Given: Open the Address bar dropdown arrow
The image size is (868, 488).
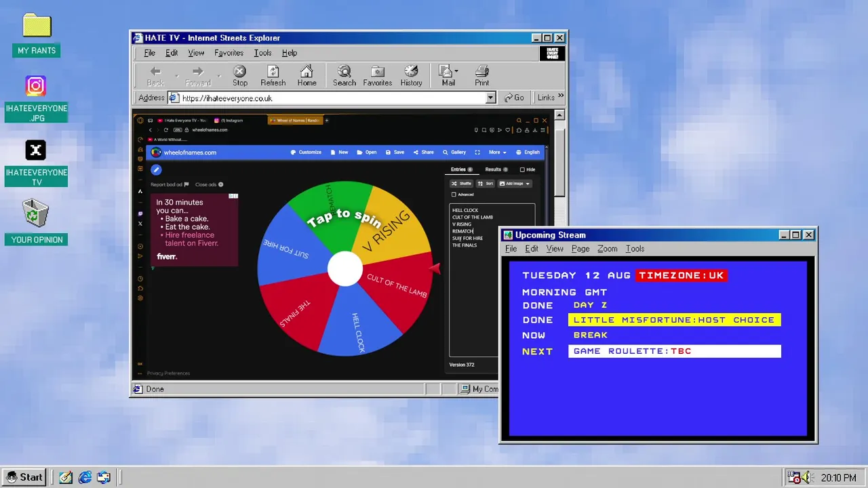Looking at the screenshot, I should click(x=491, y=98).
